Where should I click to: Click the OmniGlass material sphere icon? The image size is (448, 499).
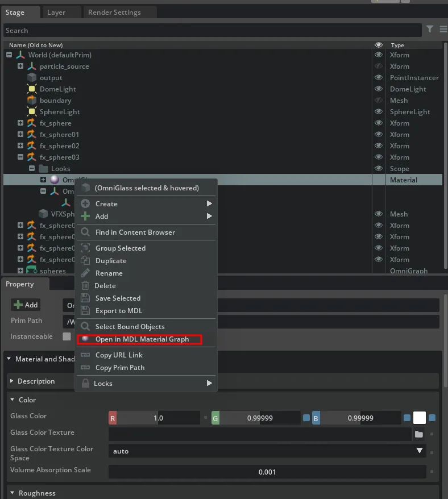pyautogui.click(x=55, y=180)
